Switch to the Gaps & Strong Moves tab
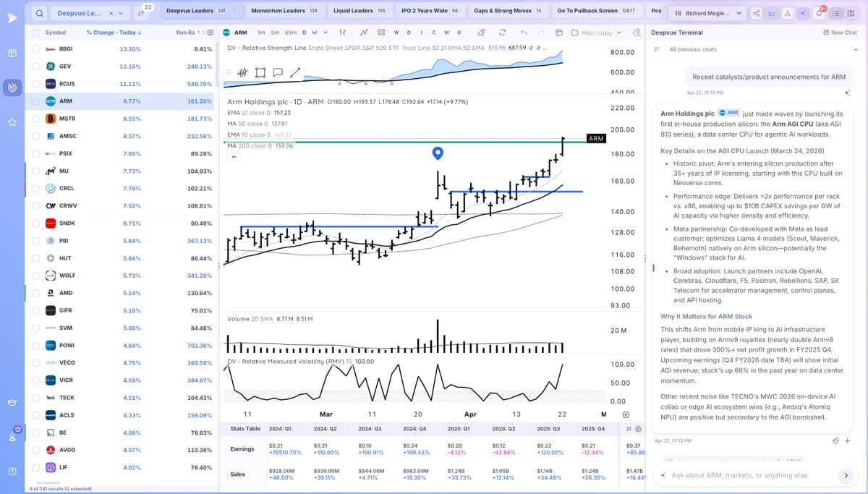Image resolution: width=868 pixels, height=494 pixels. click(508, 11)
